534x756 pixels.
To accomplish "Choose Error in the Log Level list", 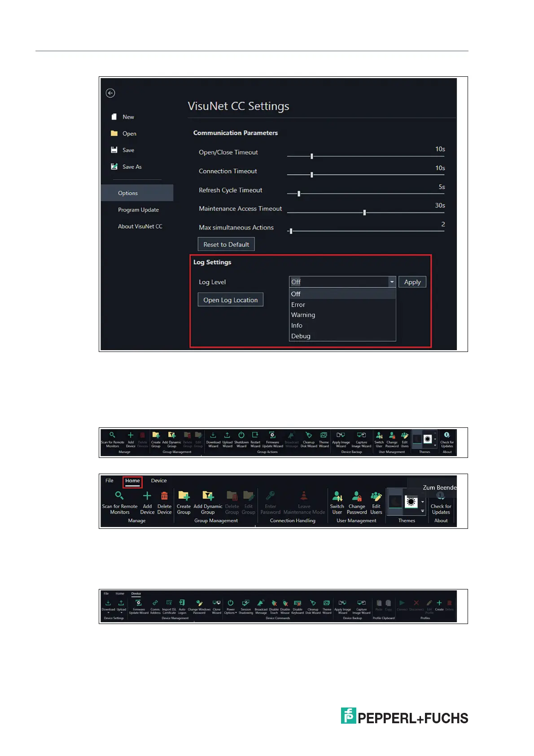I will [342, 304].
